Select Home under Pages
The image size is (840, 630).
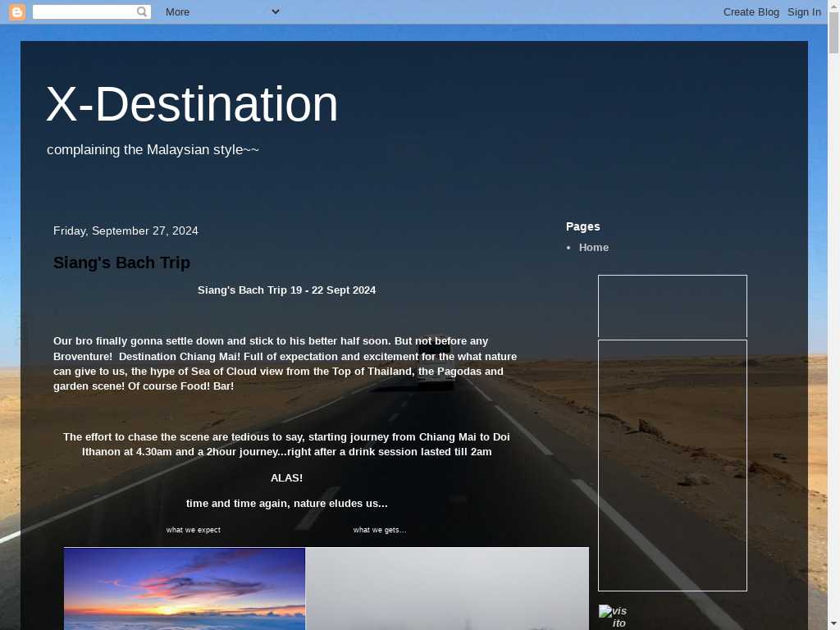[x=594, y=247]
